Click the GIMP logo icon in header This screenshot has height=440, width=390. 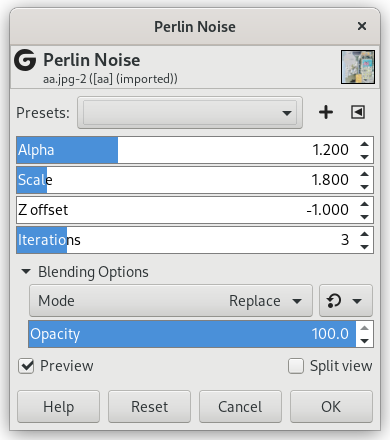[25, 60]
